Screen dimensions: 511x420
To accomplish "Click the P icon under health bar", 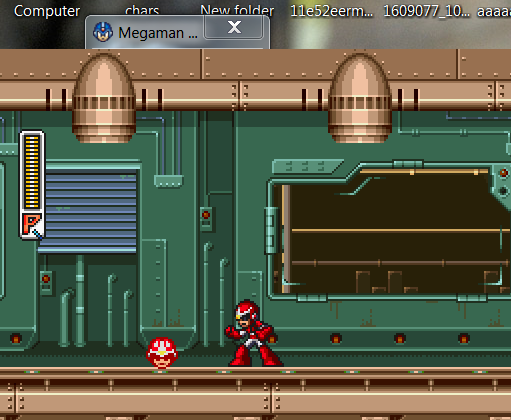I will click(32, 225).
